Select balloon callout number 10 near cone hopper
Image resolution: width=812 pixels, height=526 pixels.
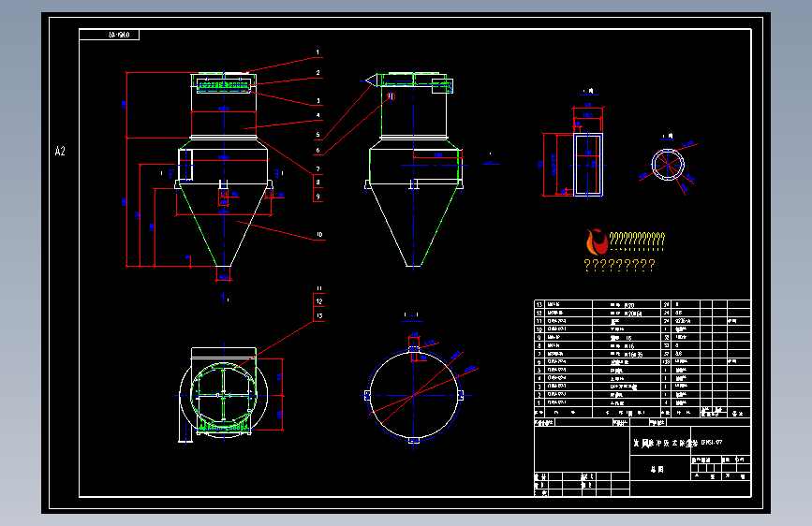tap(319, 235)
